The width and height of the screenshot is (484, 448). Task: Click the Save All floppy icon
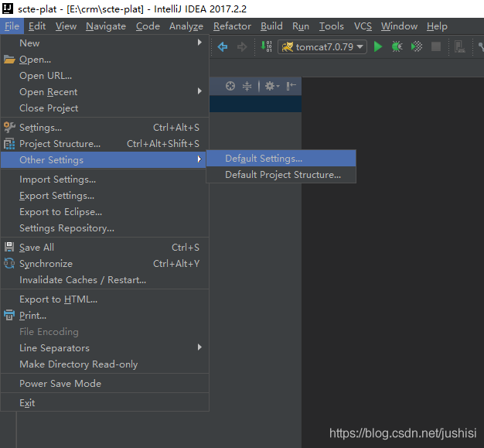(9, 247)
